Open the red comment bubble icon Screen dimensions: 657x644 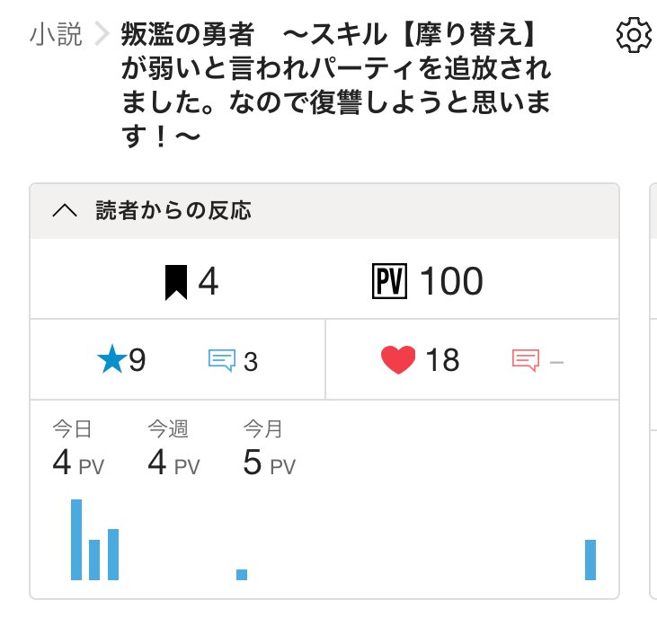coord(526,361)
